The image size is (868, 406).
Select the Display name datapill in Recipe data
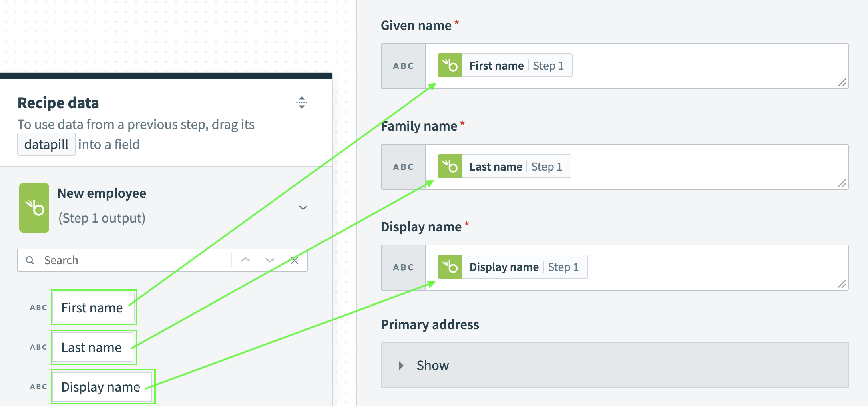point(101,387)
